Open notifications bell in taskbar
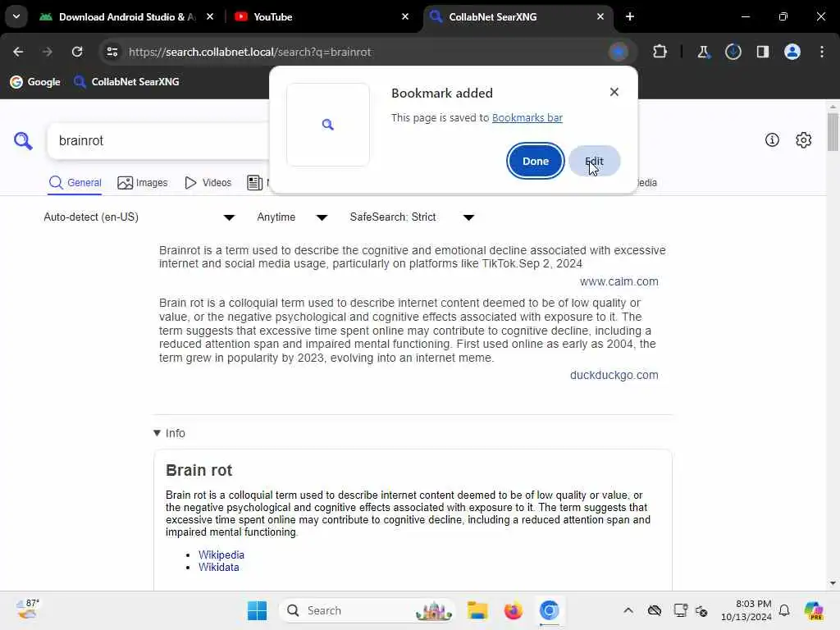Image resolution: width=840 pixels, height=630 pixels. coord(784,610)
